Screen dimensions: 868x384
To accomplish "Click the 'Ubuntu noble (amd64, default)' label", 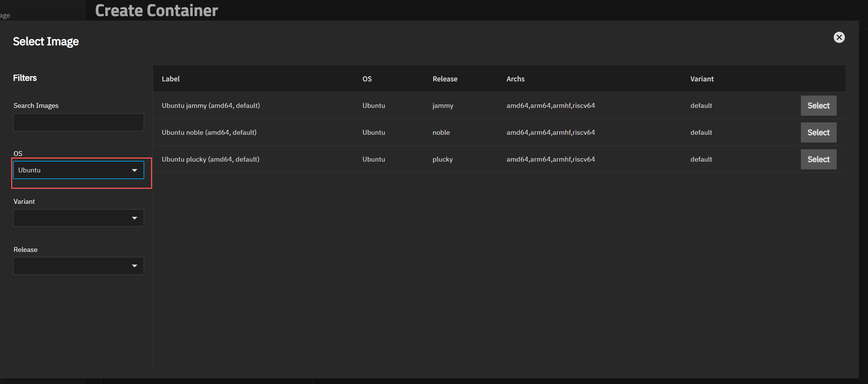I will point(209,132).
